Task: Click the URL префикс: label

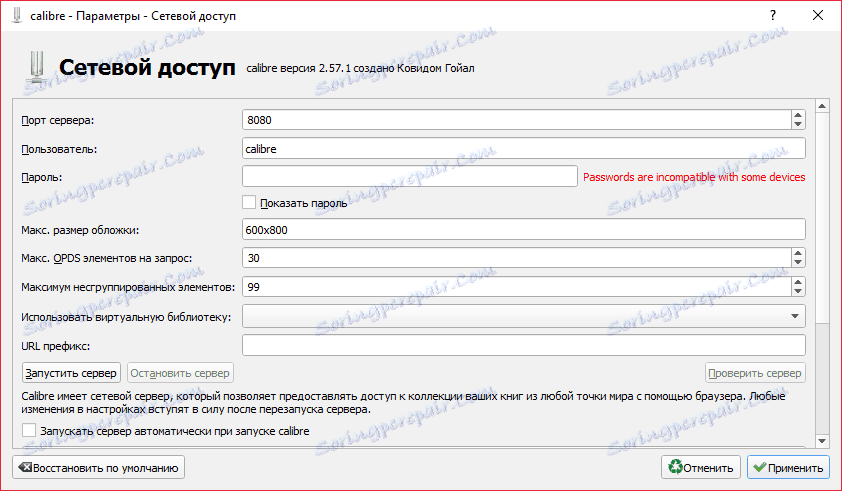Action: [56, 346]
